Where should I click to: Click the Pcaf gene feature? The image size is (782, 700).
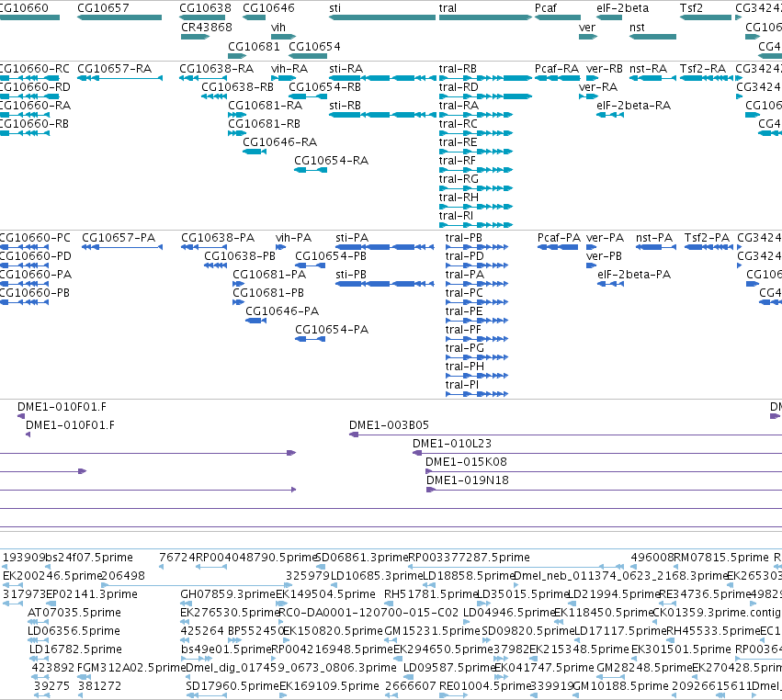tap(558, 17)
